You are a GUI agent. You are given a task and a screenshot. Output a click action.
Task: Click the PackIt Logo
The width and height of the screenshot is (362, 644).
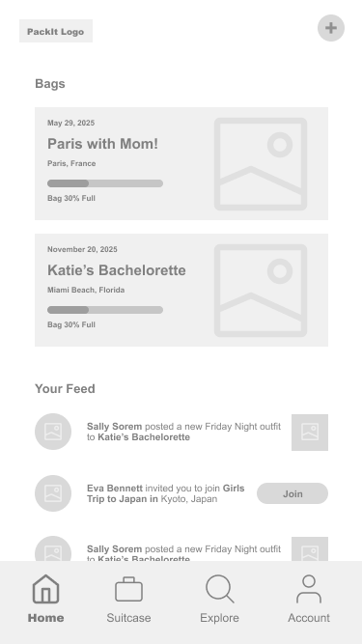(56, 31)
